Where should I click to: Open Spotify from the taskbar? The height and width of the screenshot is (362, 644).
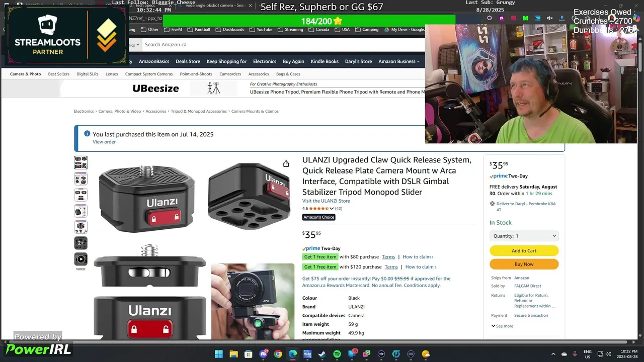337,354
